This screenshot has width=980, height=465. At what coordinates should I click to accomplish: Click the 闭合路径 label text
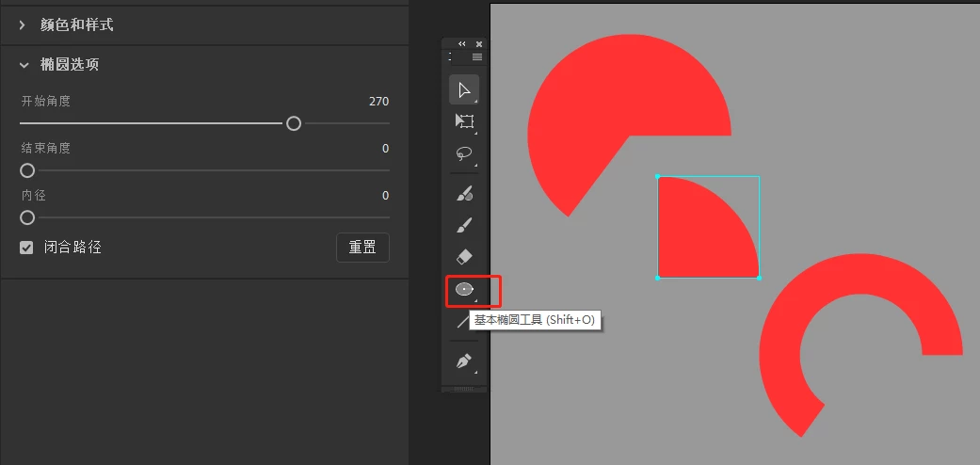(72, 248)
